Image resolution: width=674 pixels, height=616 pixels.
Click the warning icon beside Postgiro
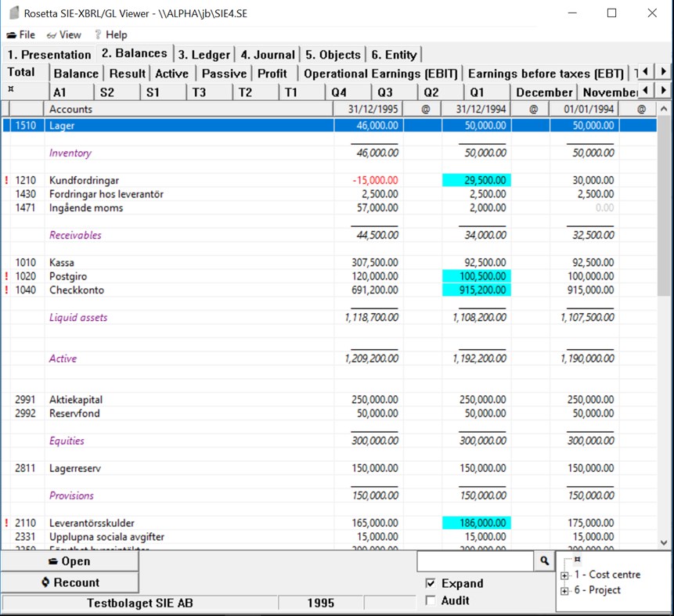[x=6, y=276]
